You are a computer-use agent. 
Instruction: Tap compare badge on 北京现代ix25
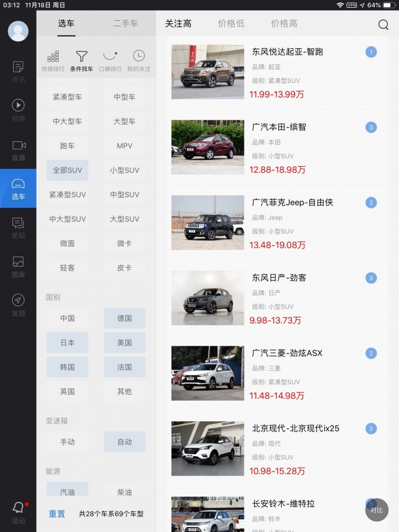371,428
